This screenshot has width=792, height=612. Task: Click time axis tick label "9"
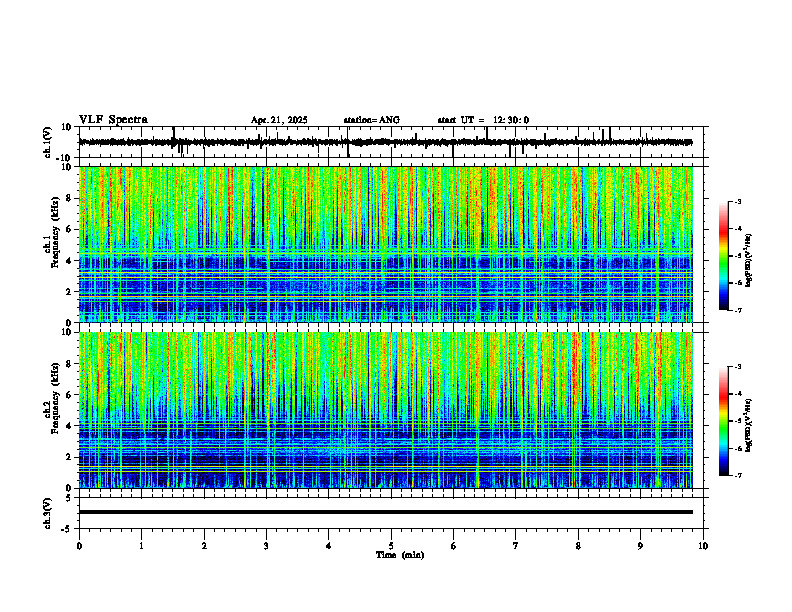point(640,546)
